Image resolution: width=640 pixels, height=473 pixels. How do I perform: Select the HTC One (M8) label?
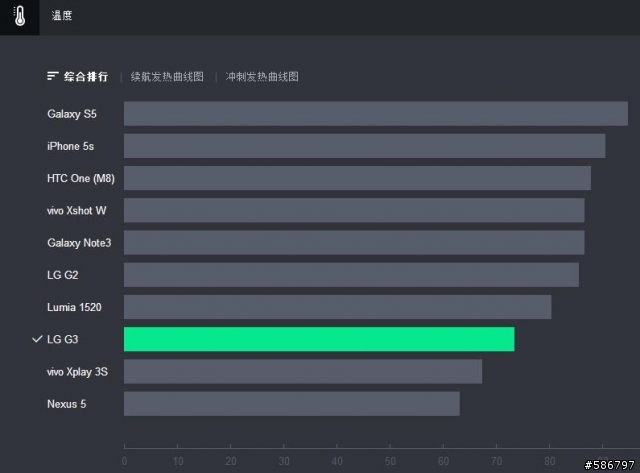pos(81,178)
